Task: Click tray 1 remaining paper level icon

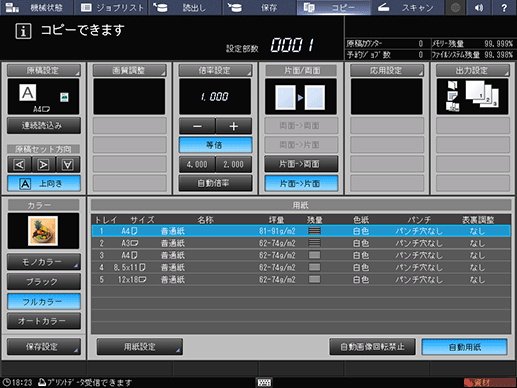Action: click(314, 231)
